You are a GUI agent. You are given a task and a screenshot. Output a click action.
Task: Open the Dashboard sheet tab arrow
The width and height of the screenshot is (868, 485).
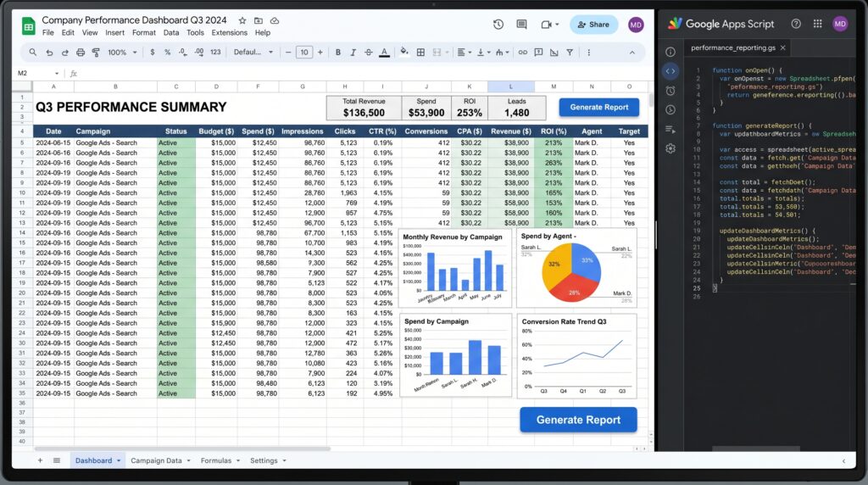coord(119,460)
